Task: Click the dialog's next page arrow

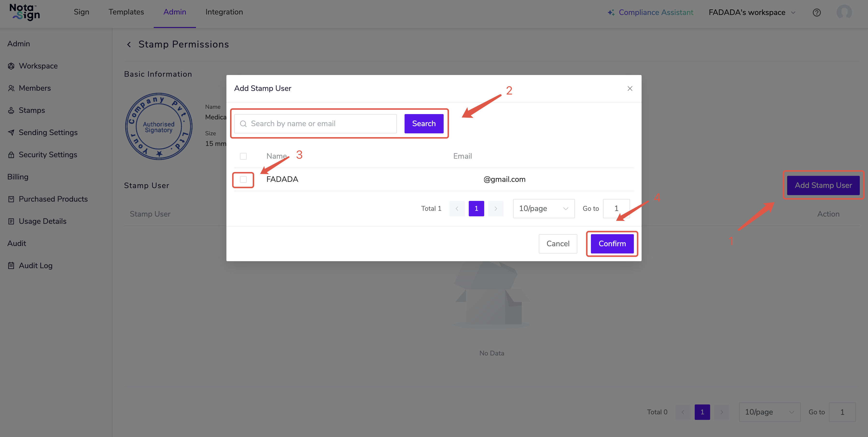Action: coord(495,208)
